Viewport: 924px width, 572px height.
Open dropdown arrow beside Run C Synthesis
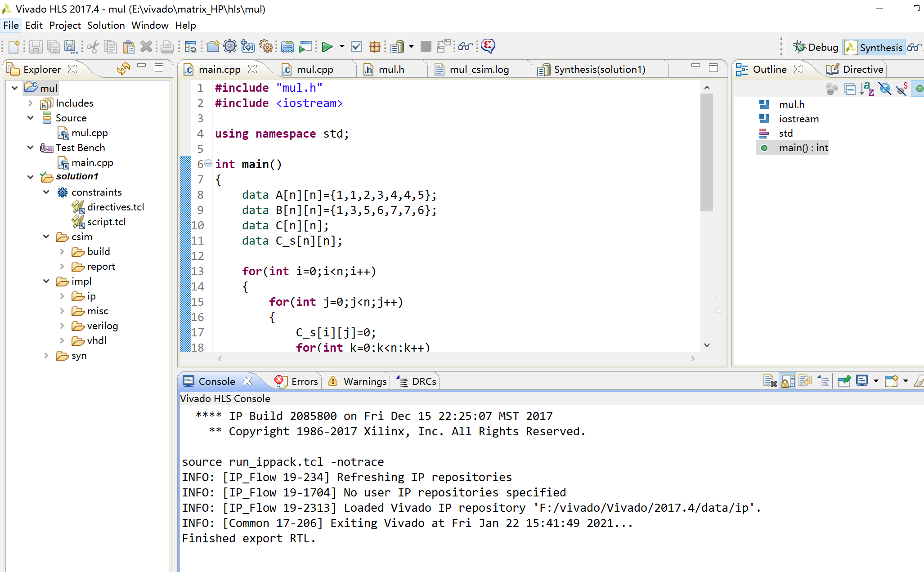[342, 46]
